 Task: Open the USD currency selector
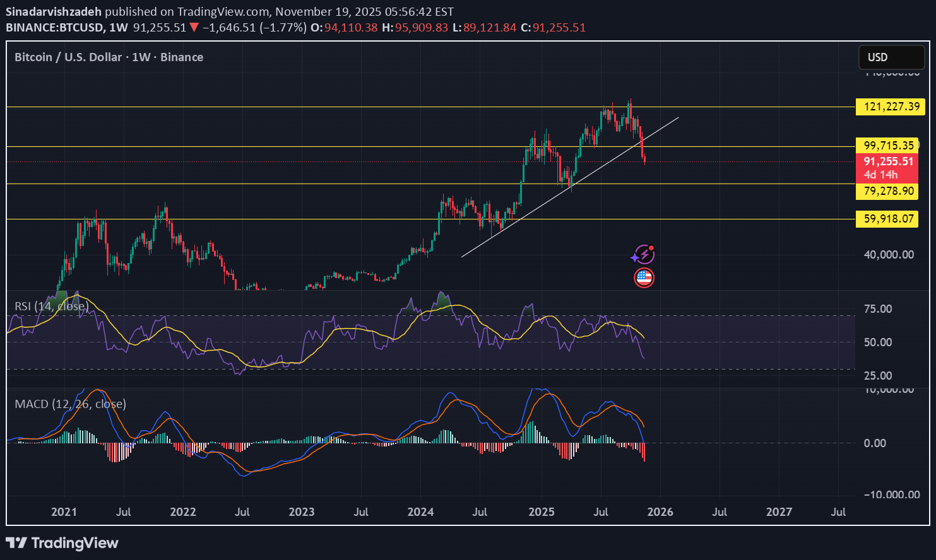coord(891,57)
